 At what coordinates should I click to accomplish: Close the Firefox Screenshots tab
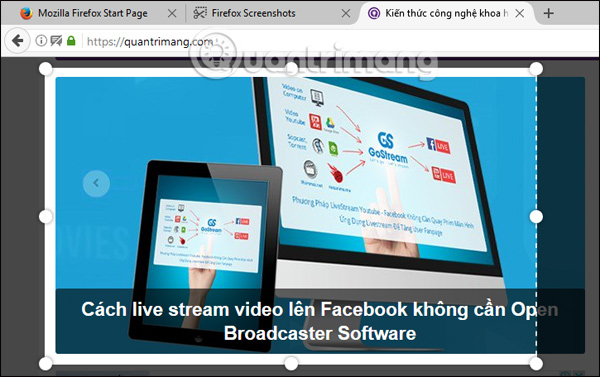click(x=346, y=13)
